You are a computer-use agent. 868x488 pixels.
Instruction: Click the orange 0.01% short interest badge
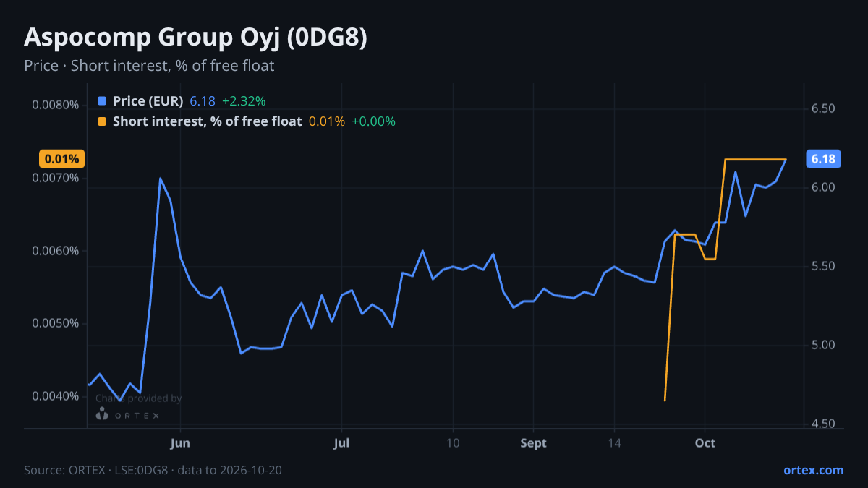click(63, 159)
